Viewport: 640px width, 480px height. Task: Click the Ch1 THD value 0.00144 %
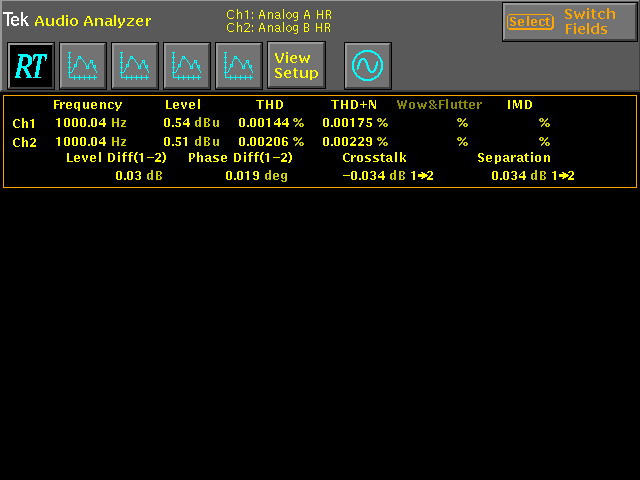(x=270, y=123)
